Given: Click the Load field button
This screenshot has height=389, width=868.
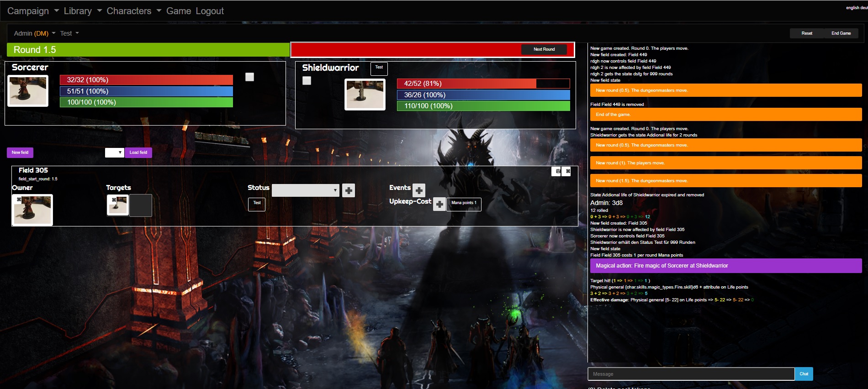Looking at the screenshot, I should tap(138, 152).
